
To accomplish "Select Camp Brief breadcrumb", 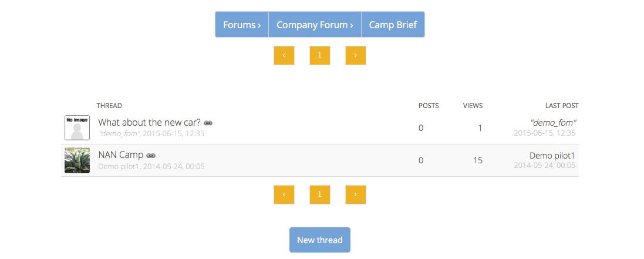I will pos(393,25).
